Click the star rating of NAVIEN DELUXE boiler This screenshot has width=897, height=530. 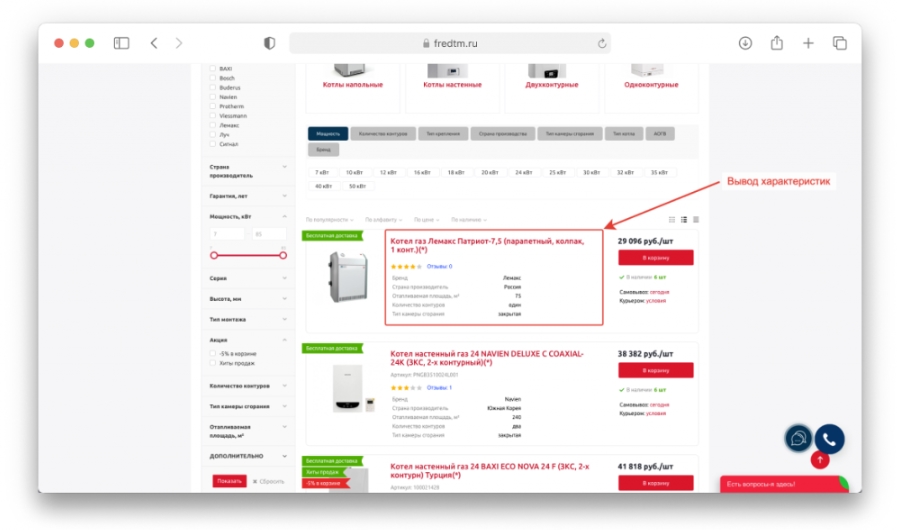click(406, 388)
